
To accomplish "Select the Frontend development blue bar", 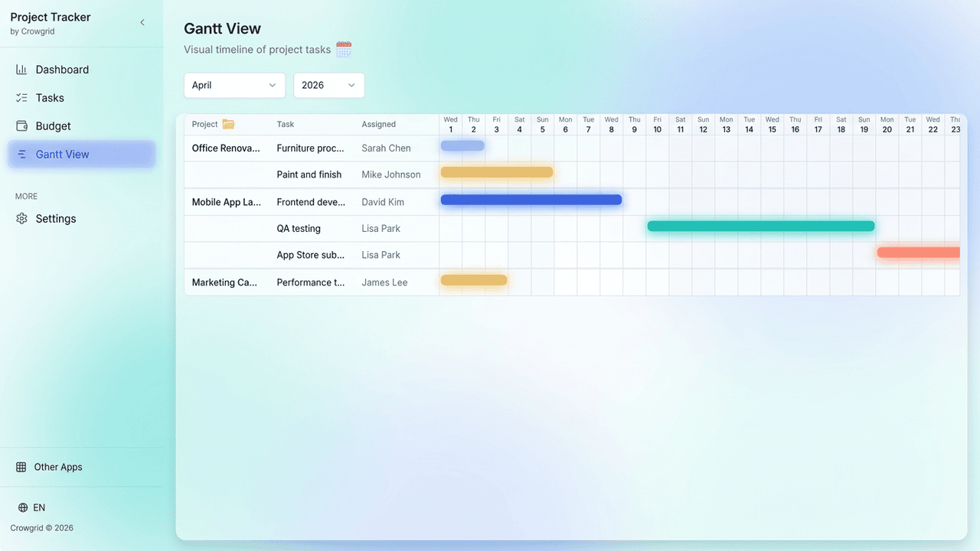I will coord(531,200).
